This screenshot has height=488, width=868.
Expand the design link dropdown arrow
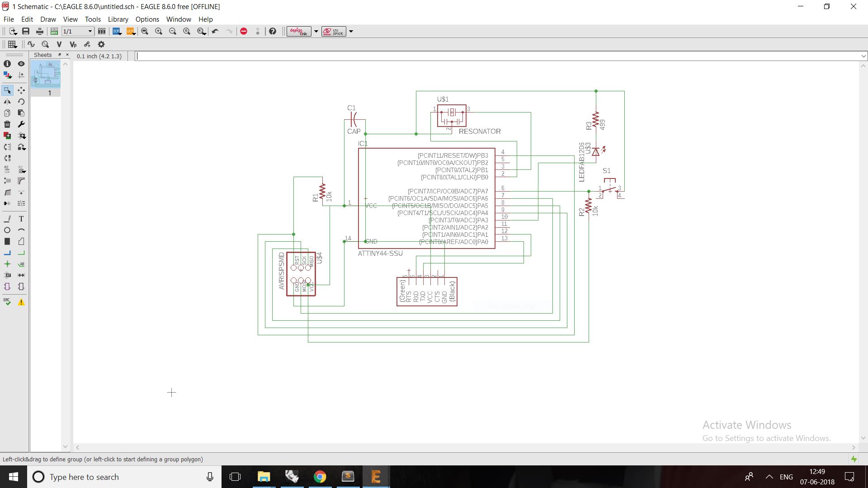tap(316, 31)
